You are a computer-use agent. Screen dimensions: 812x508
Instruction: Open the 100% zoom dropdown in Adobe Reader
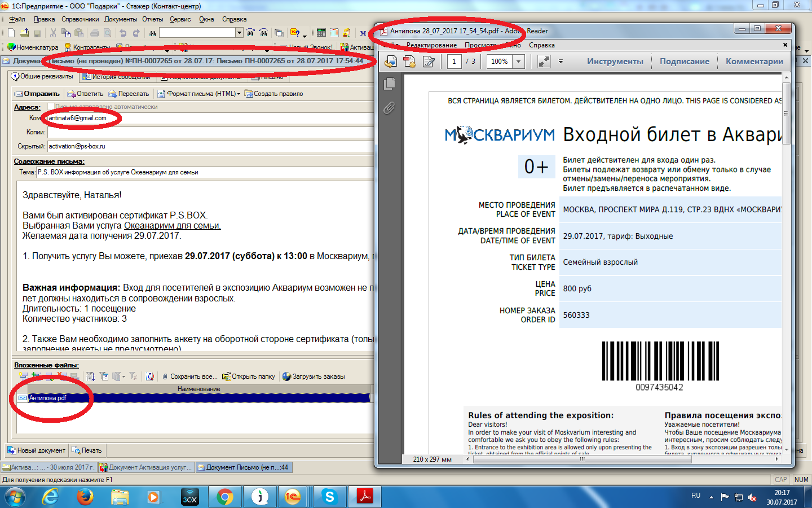coord(519,62)
